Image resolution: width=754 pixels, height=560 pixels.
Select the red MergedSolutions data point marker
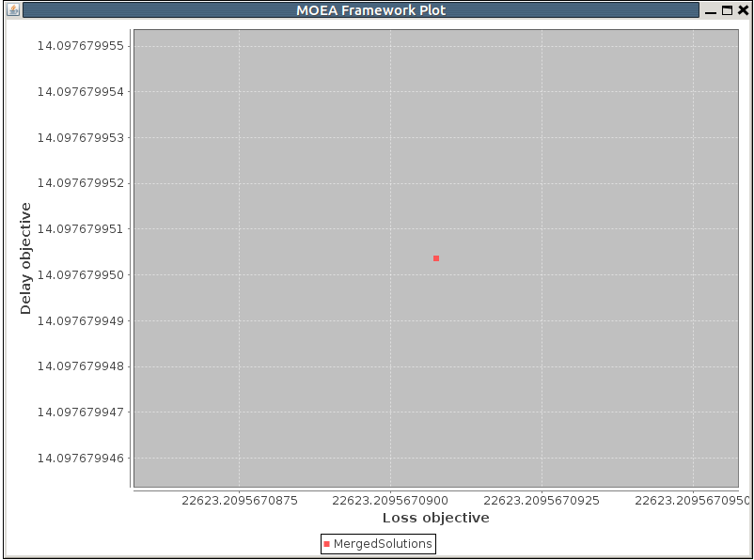(x=436, y=257)
